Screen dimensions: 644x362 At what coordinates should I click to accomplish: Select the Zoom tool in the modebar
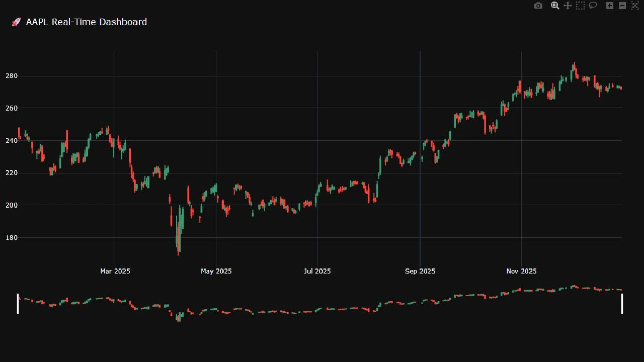click(x=555, y=6)
